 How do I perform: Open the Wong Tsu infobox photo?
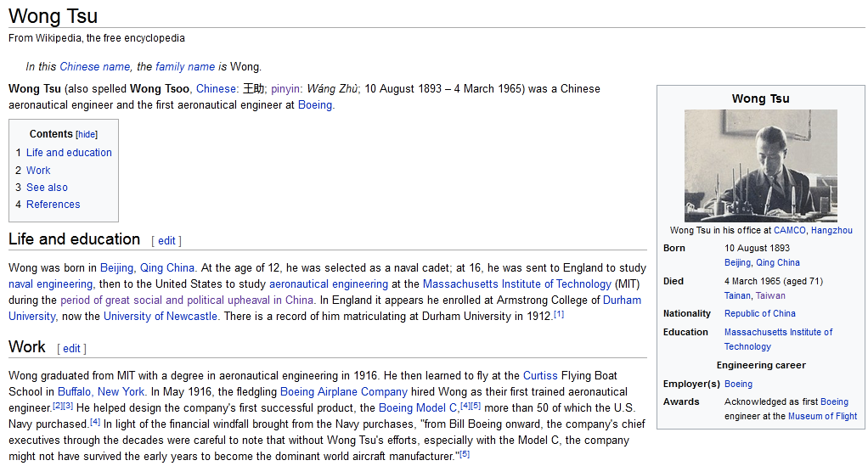(761, 166)
